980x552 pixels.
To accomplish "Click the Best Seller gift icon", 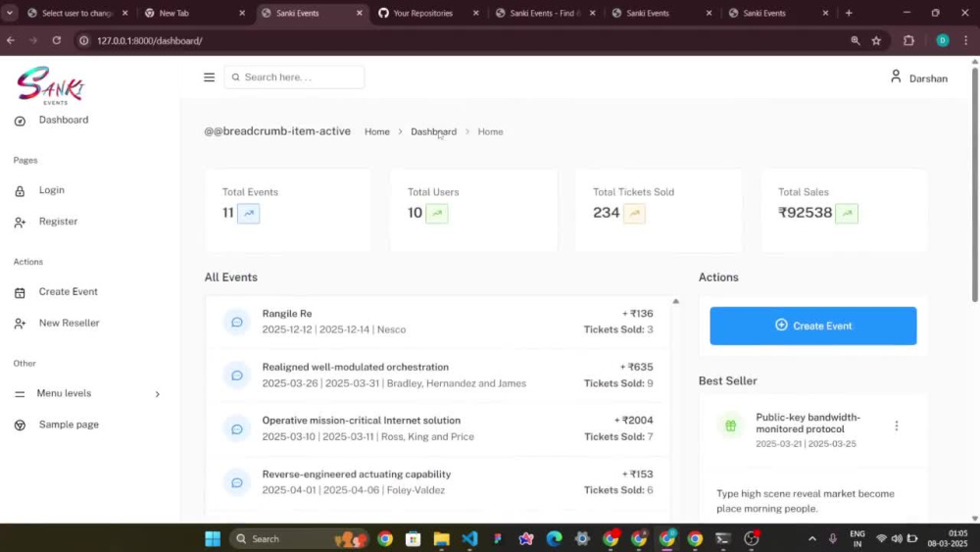I will [731, 426].
